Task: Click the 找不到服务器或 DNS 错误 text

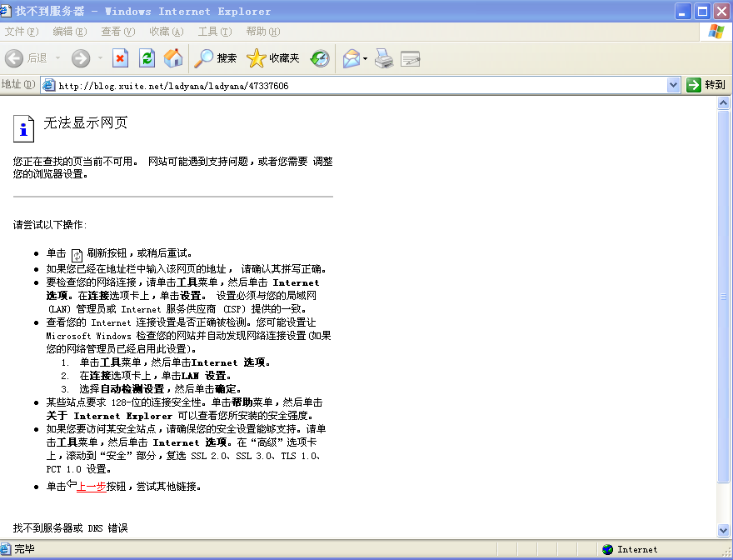Action: tap(71, 528)
